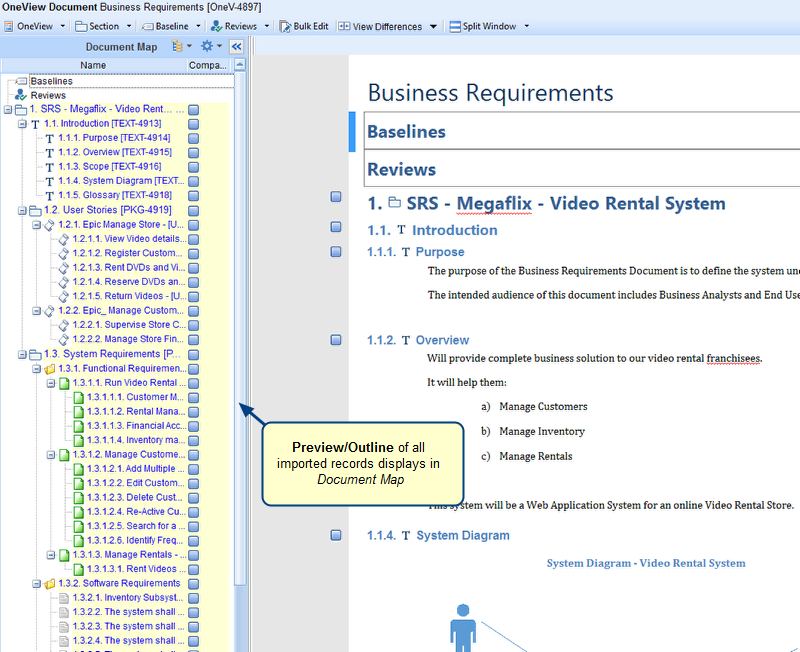
Task: Click the folder icon beside 1.3.1 Functional Requirements
Action: [x=50, y=369]
